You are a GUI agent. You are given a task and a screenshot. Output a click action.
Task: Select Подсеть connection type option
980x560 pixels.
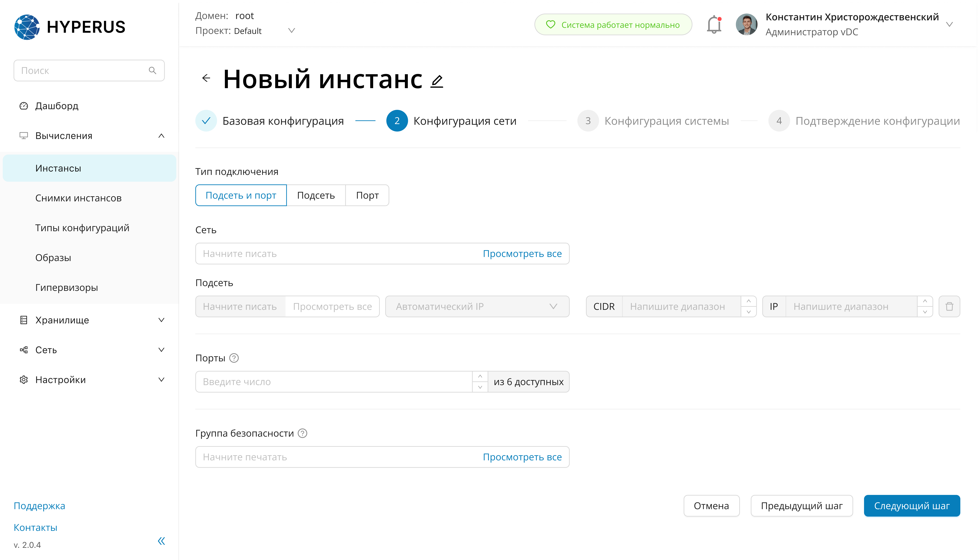tap(316, 195)
